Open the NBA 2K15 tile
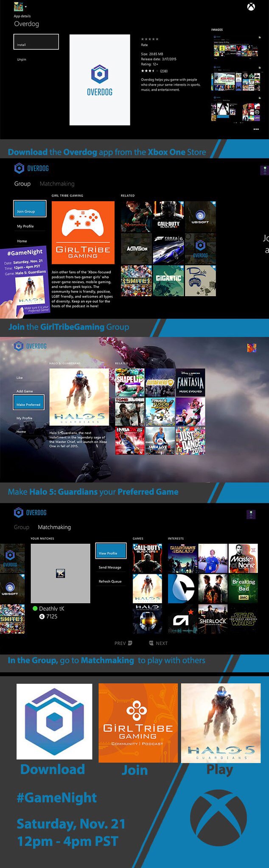 (x=130, y=441)
